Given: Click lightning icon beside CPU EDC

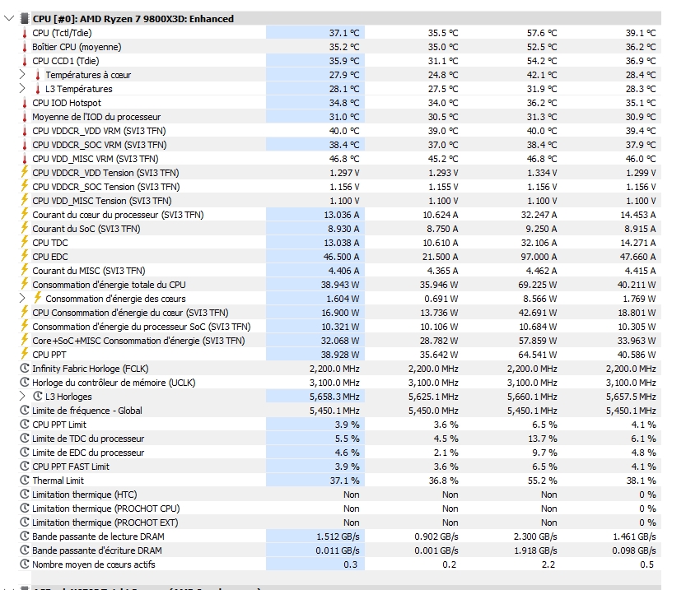Looking at the screenshot, I should tap(25, 256).
